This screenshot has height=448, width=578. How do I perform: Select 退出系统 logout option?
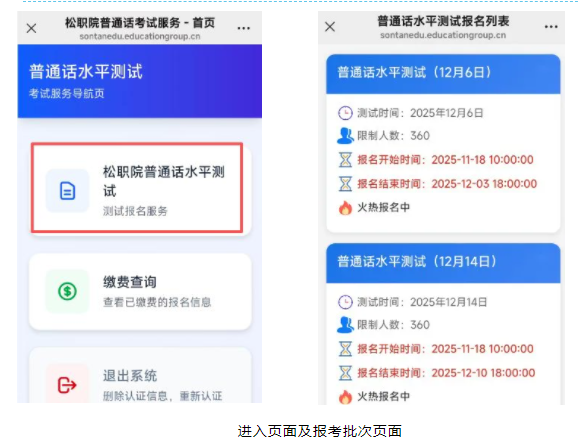(140, 375)
